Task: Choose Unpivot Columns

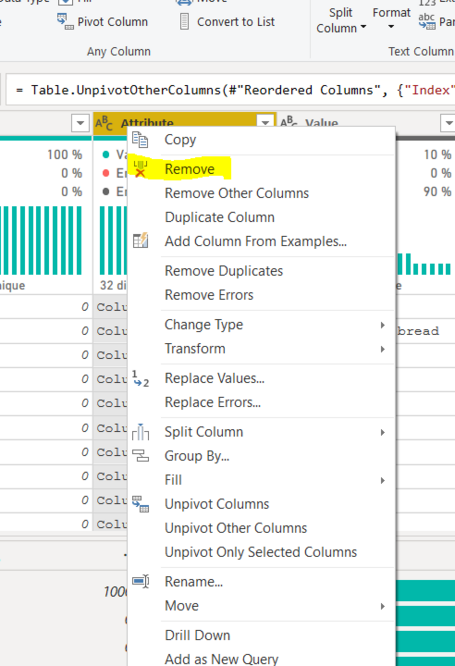Action: [x=217, y=504]
